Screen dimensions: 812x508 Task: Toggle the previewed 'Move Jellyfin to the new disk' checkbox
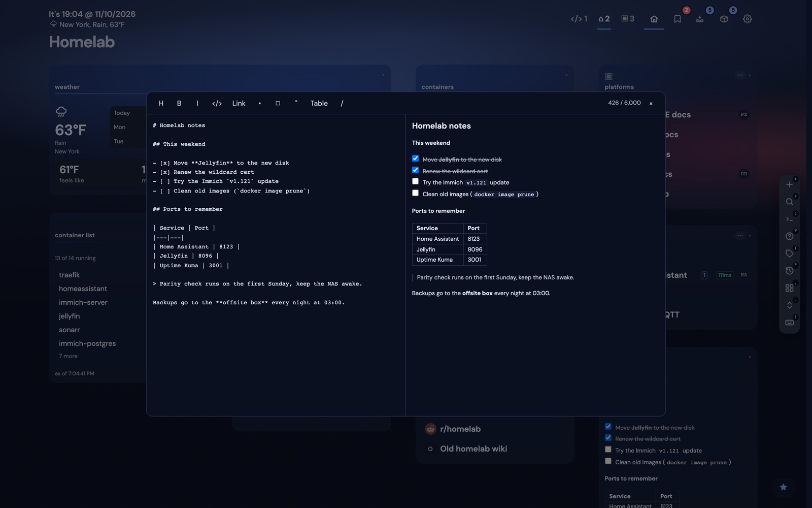click(x=416, y=158)
